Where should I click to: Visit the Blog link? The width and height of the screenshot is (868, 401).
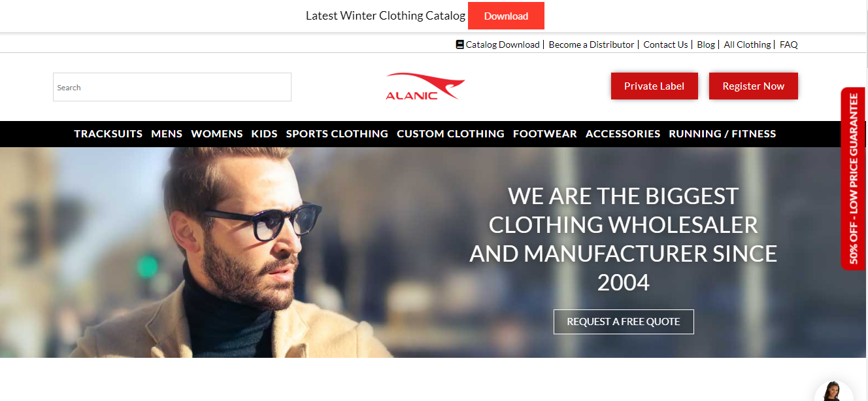click(x=706, y=44)
